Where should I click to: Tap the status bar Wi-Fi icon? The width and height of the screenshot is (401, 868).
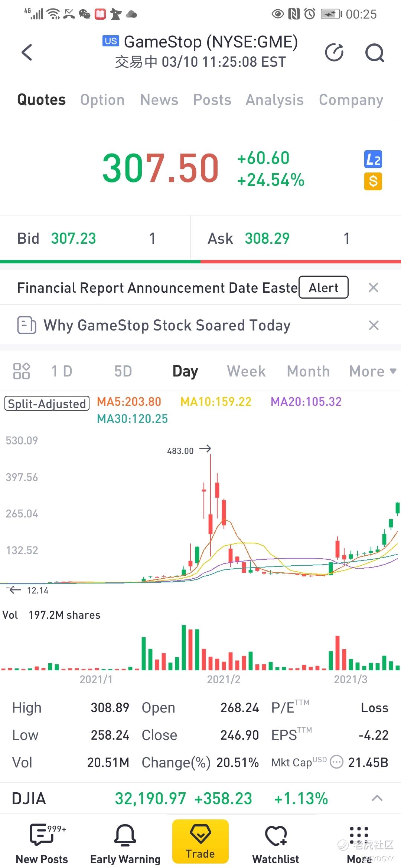(54, 14)
